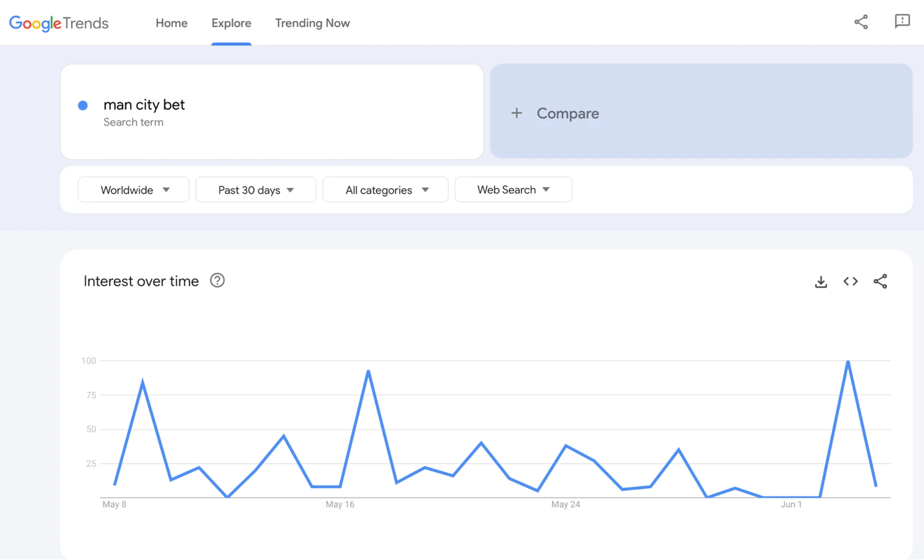Change the Past 30 days time range

[x=256, y=190]
